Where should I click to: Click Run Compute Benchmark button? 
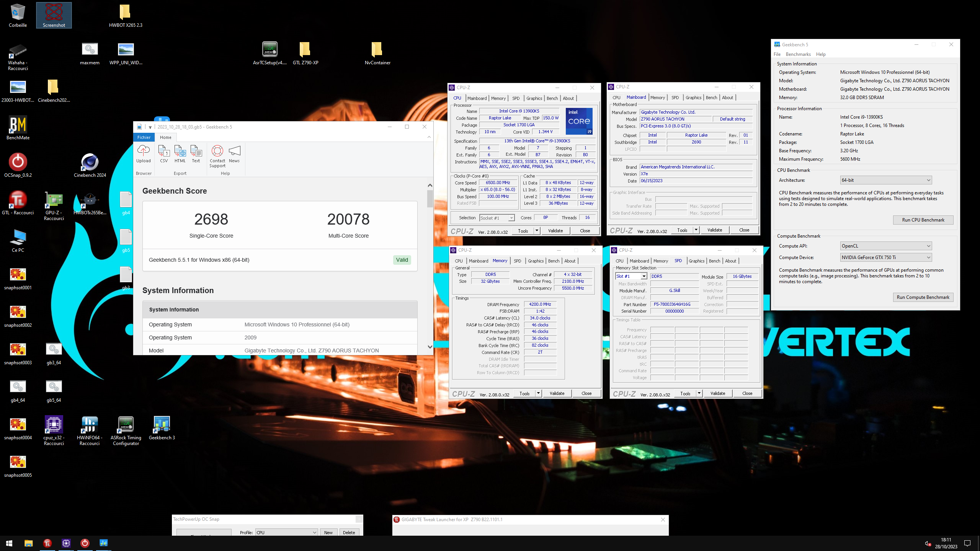point(923,297)
